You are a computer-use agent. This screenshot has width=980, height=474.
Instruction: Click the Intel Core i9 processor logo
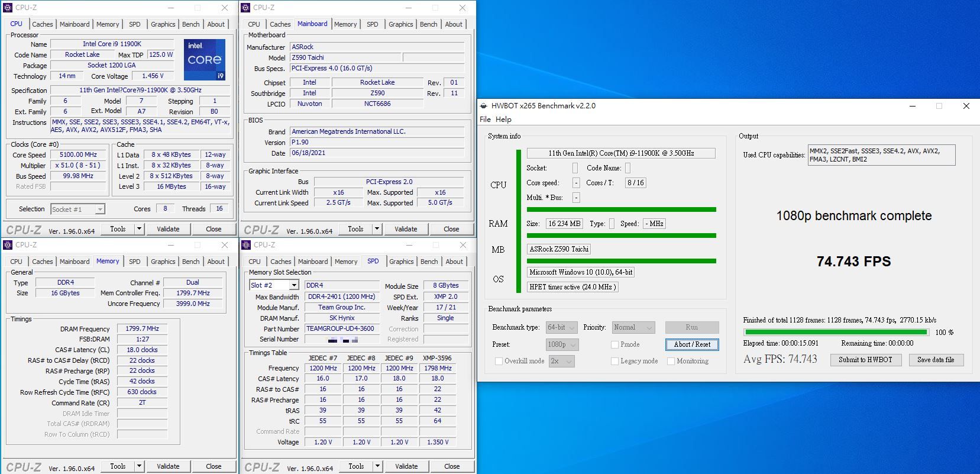205,60
